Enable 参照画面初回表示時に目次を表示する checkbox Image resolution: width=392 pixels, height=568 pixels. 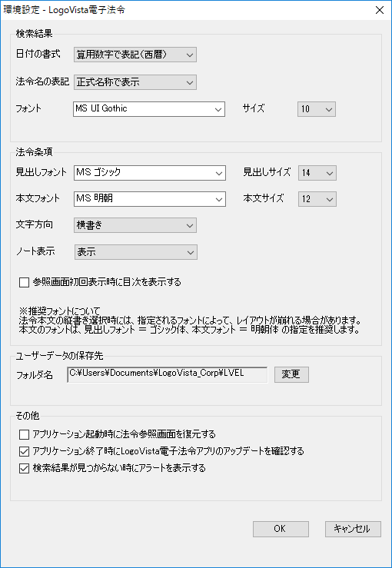(x=24, y=282)
